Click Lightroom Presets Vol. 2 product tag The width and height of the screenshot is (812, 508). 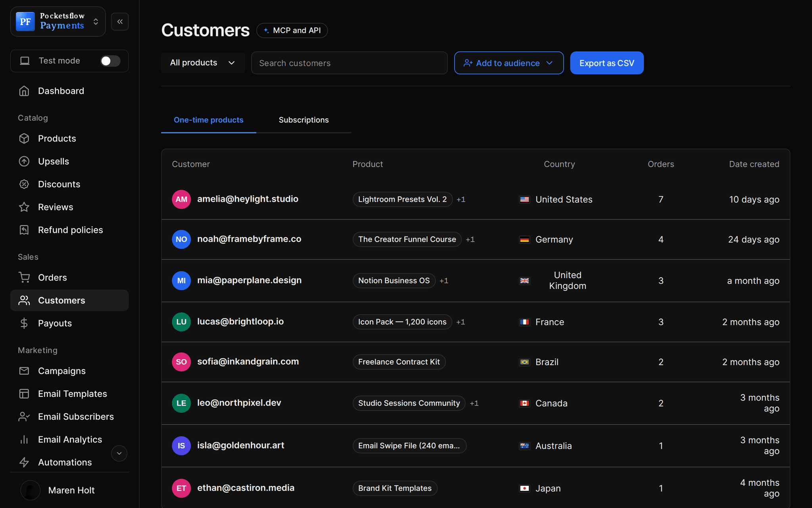click(402, 199)
